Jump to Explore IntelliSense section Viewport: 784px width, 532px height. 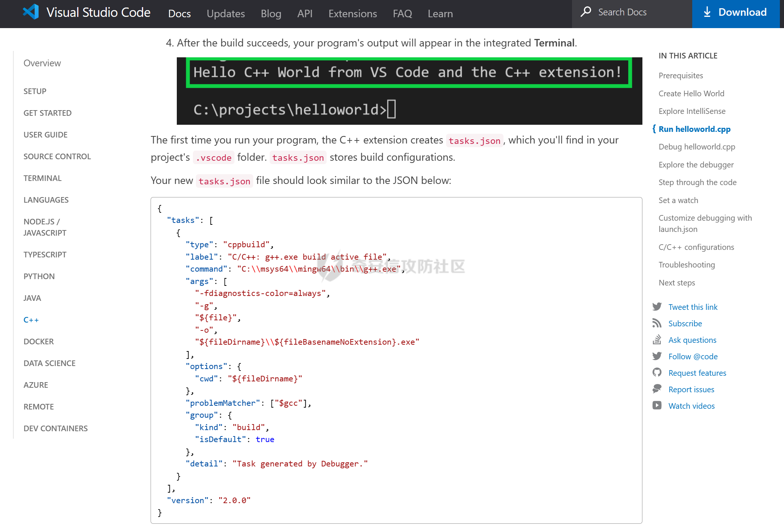[x=692, y=111]
